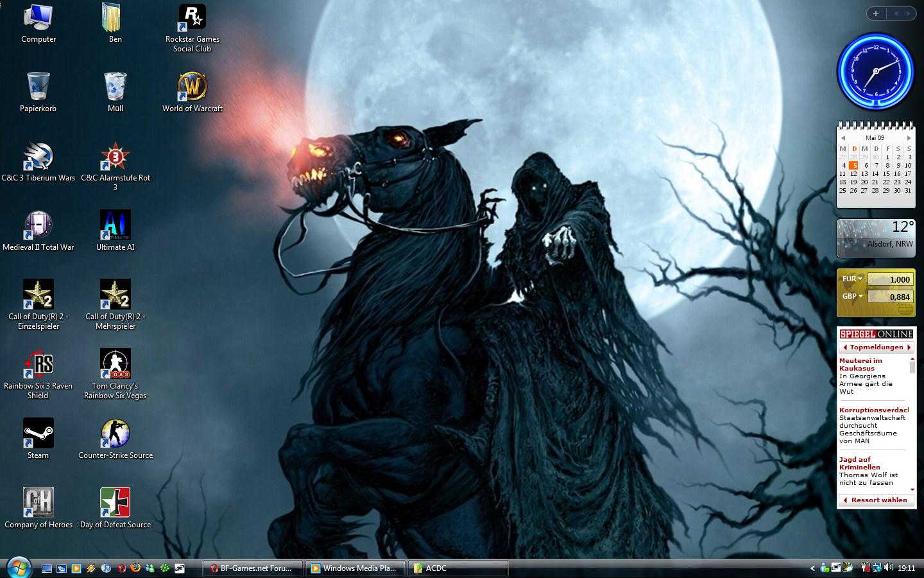Viewport: 924px width, 578px height.
Task: Open the Computer desktop icon
Action: click(x=38, y=24)
